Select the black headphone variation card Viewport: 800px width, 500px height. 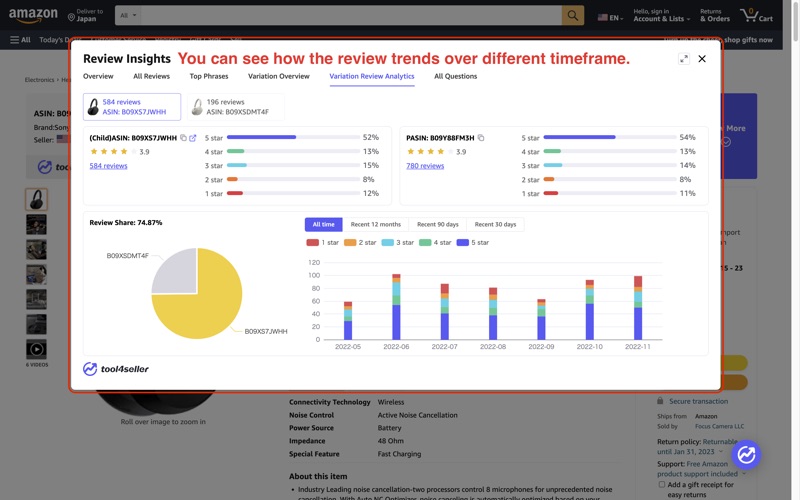(132, 107)
